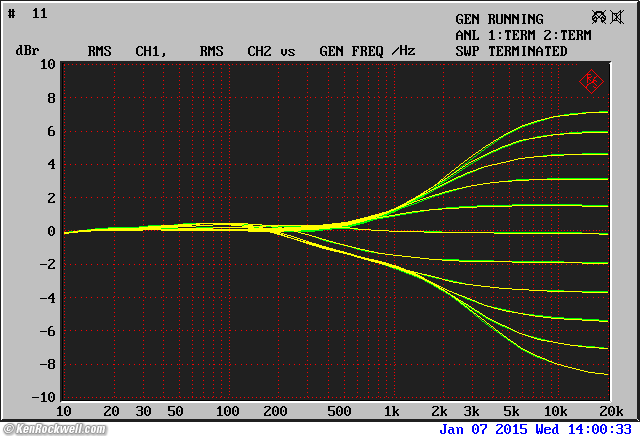Click the -10 dBr bottom Y-axis label
Screen dimensions: 640x436
[x=43, y=398]
